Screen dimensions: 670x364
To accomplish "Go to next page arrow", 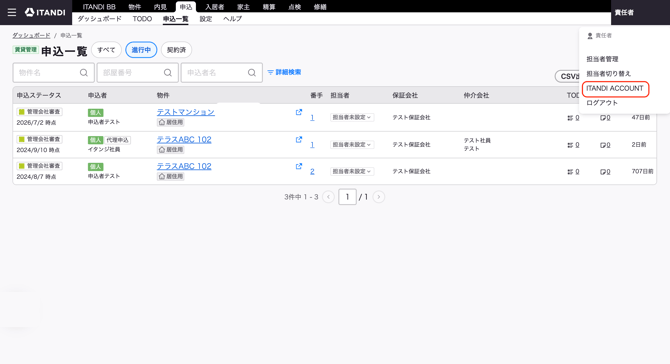I will 379,197.
